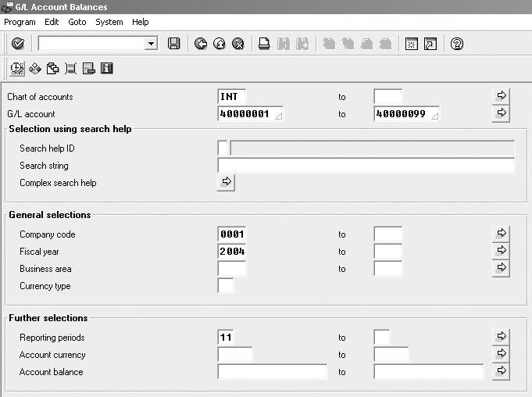Screen dimensions: 532x397
Task: Click the Complex search help arrow button
Action: 227,182
